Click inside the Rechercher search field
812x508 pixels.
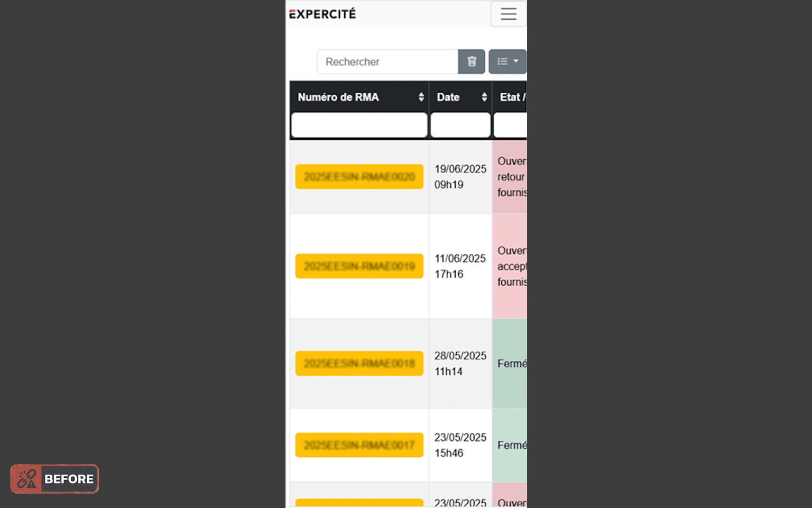pos(386,61)
